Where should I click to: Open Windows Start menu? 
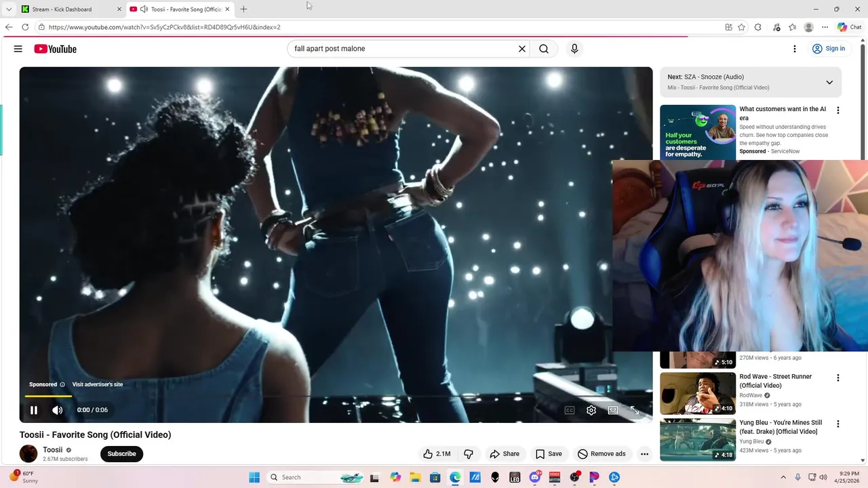pyautogui.click(x=254, y=477)
